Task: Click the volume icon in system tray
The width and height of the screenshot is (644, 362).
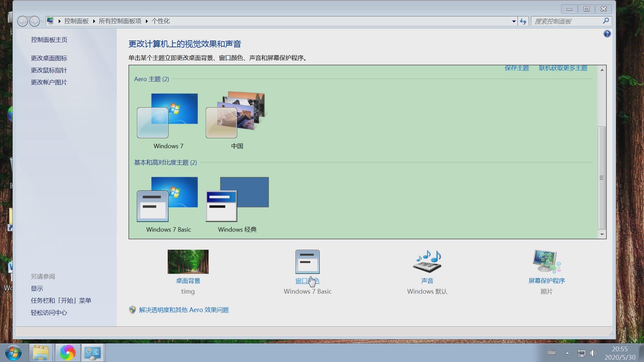Action: pos(594,353)
